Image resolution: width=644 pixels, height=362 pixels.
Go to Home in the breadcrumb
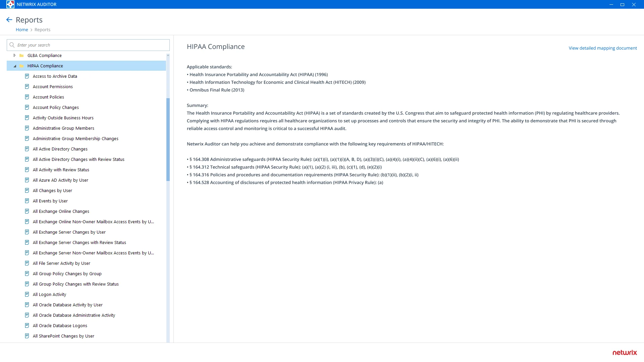(22, 29)
